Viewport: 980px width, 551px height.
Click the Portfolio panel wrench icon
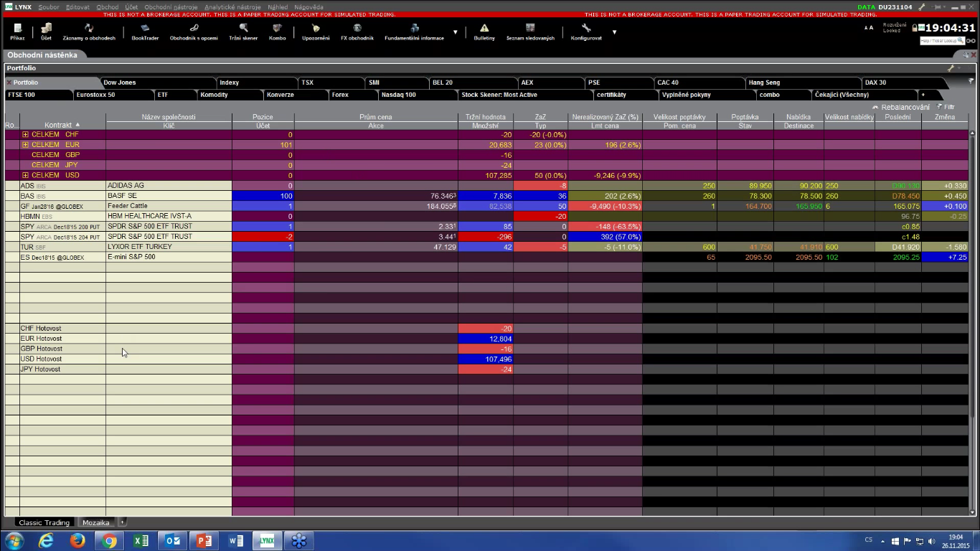tap(951, 68)
